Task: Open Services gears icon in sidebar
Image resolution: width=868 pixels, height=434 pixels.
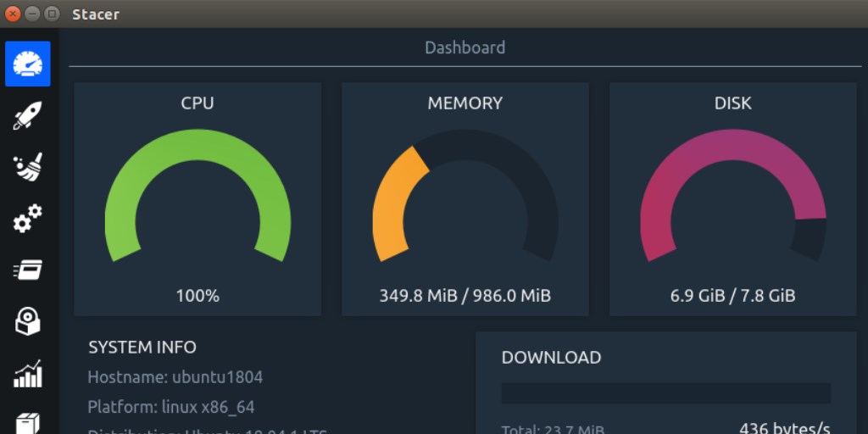Action: pos(28,218)
